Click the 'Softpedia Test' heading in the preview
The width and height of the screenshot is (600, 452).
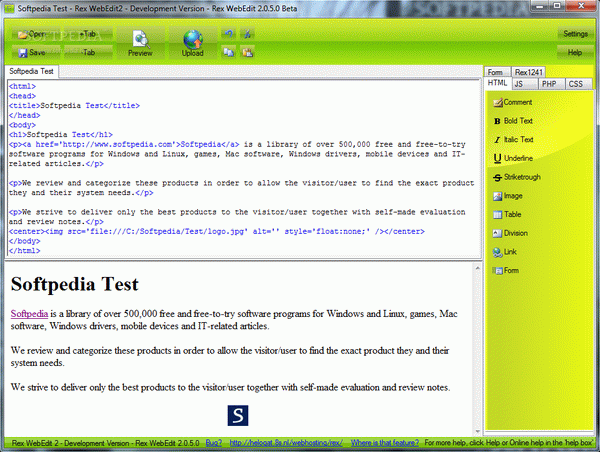[x=75, y=284]
